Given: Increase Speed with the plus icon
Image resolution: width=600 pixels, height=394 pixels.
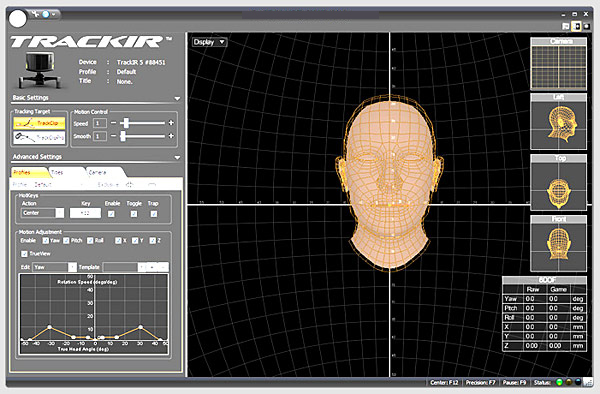Looking at the screenshot, I should coord(171,123).
